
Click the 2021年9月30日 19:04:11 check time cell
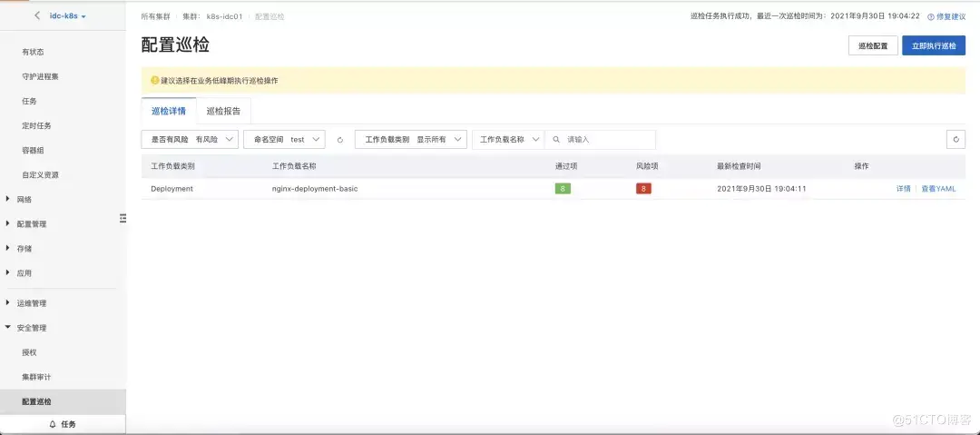(x=761, y=188)
